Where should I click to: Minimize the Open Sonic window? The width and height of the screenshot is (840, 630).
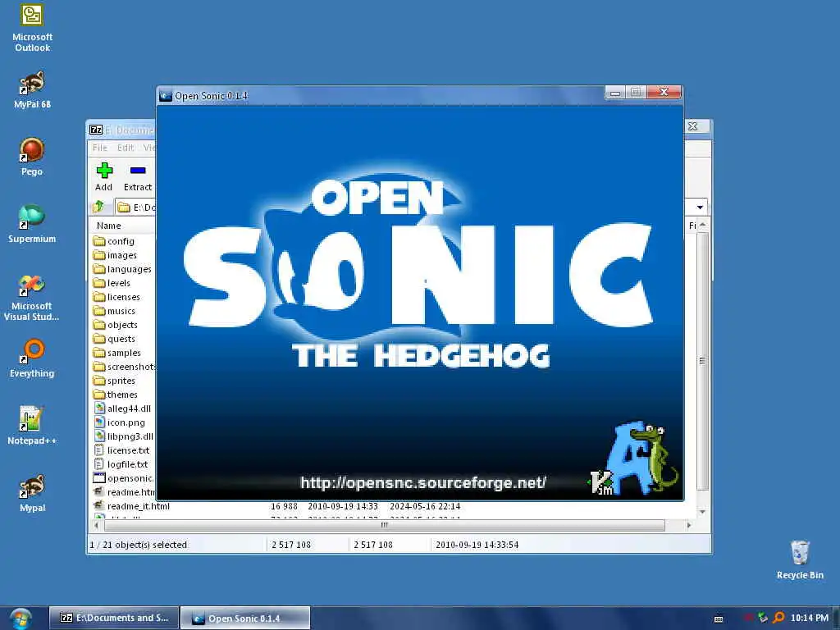point(615,93)
